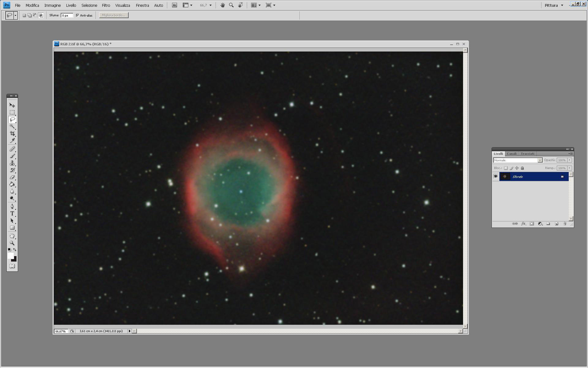Choose Intersect with selection mode

(41, 15)
